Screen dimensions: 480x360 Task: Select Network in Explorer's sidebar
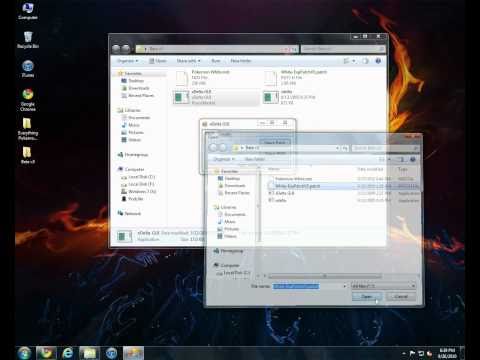129,213
